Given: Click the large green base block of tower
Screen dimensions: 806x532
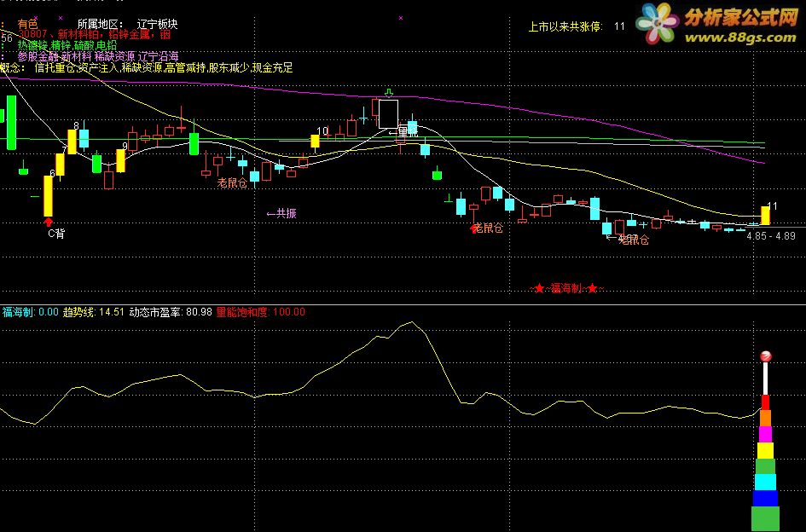Looking at the screenshot, I should point(765,518).
